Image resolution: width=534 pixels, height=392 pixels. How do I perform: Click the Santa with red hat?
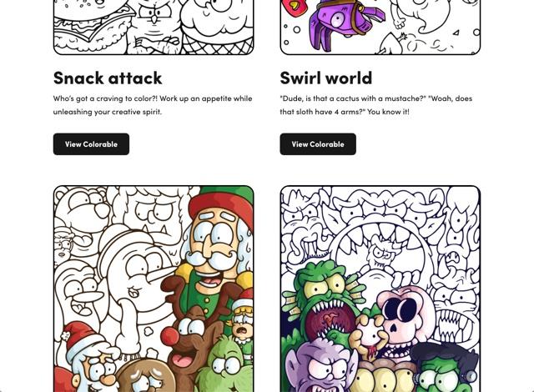87,360
